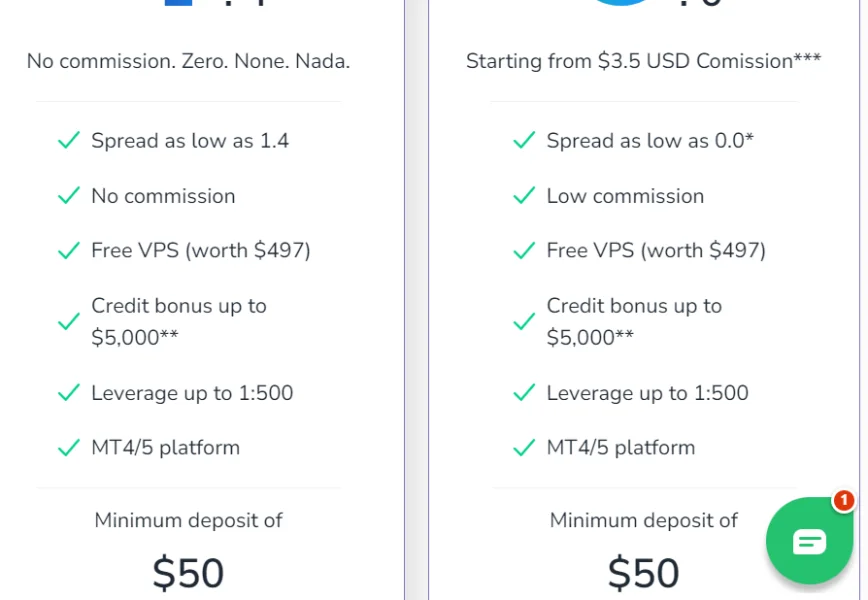The width and height of the screenshot is (868, 600).
Task: Click checkmark beside Low commission
Action: (524, 196)
